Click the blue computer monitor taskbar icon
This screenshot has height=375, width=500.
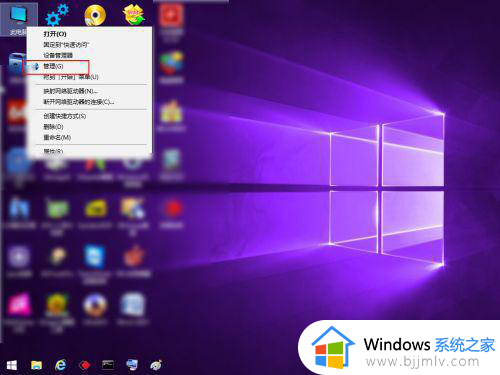click(x=132, y=365)
